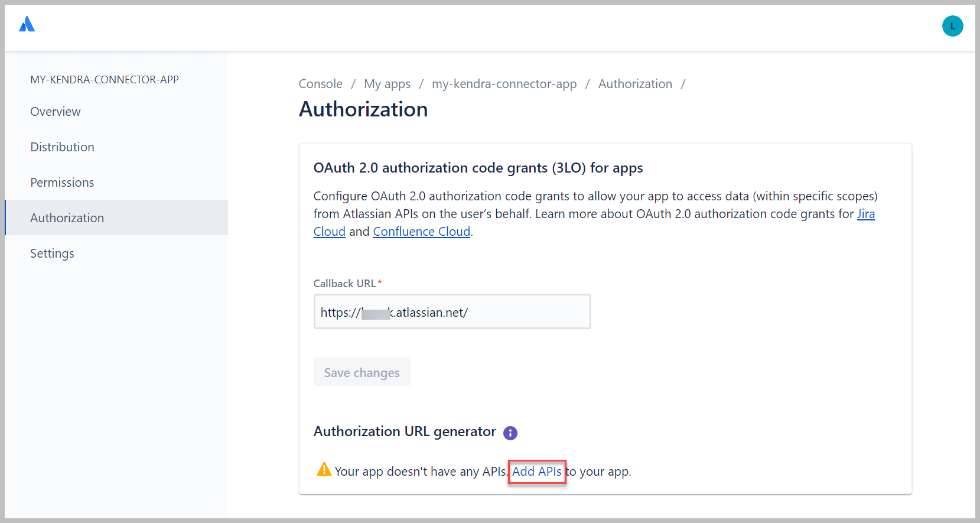Click the OAuth 2.0 authorization code grants heading
This screenshot has width=980, height=523.
[x=478, y=168]
